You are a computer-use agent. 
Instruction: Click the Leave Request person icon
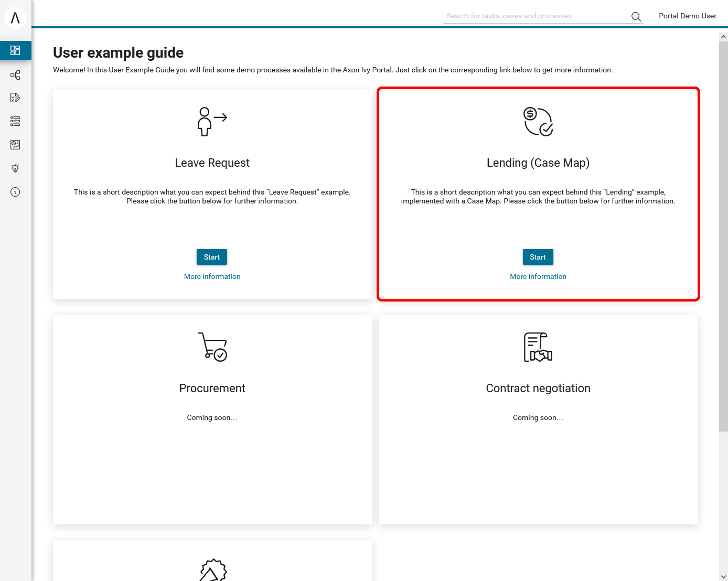(x=212, y=122)
